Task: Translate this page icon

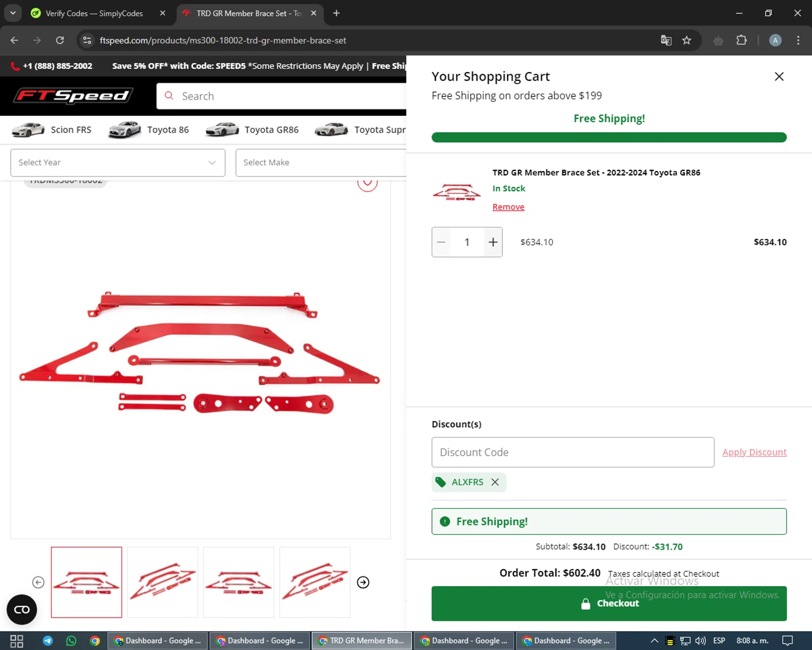Action: tap(666, 40)
